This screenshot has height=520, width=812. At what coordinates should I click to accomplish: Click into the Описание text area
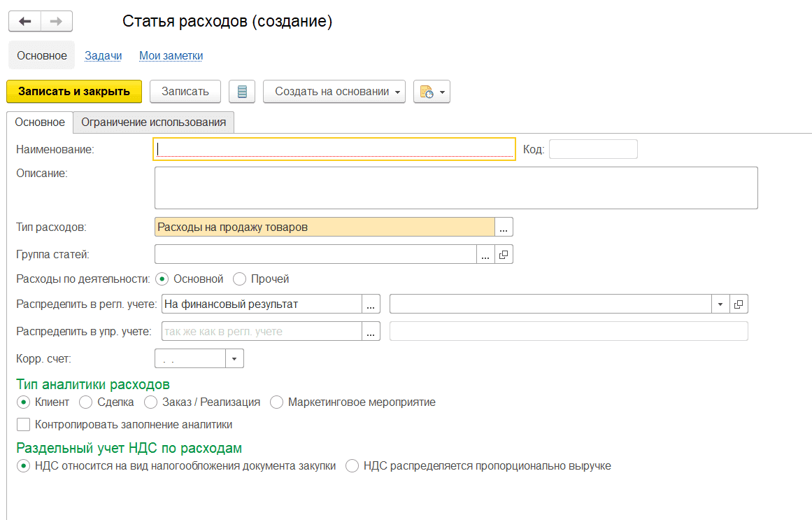point(455,188)
